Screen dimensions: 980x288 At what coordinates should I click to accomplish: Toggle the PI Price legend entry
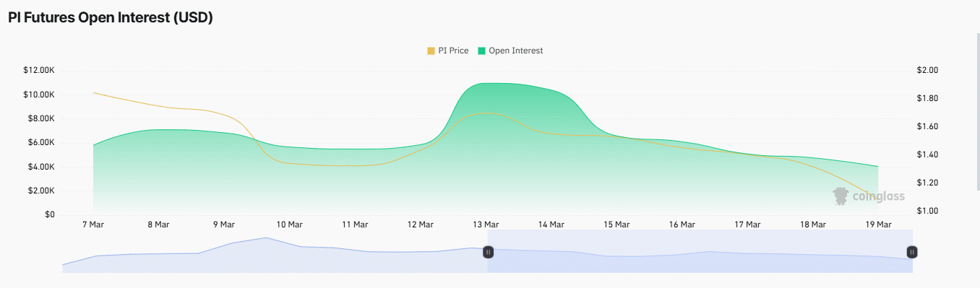[x=448, y=51]
